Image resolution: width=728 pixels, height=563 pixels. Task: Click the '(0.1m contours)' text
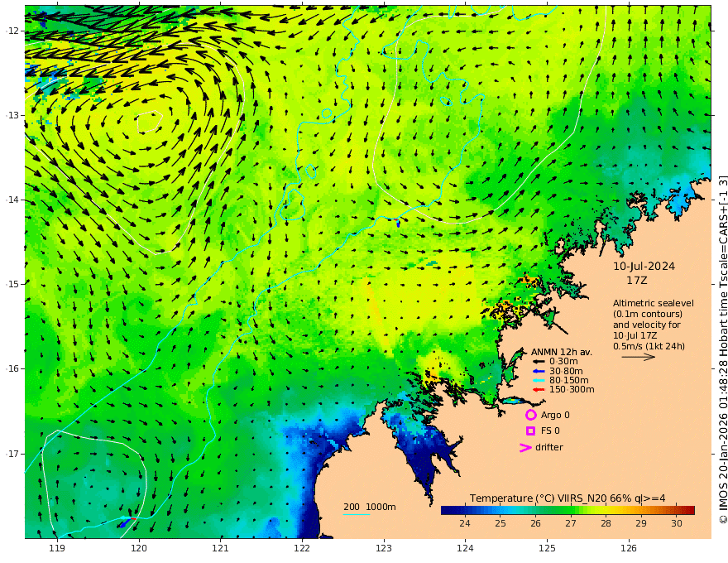coord(648,314)
